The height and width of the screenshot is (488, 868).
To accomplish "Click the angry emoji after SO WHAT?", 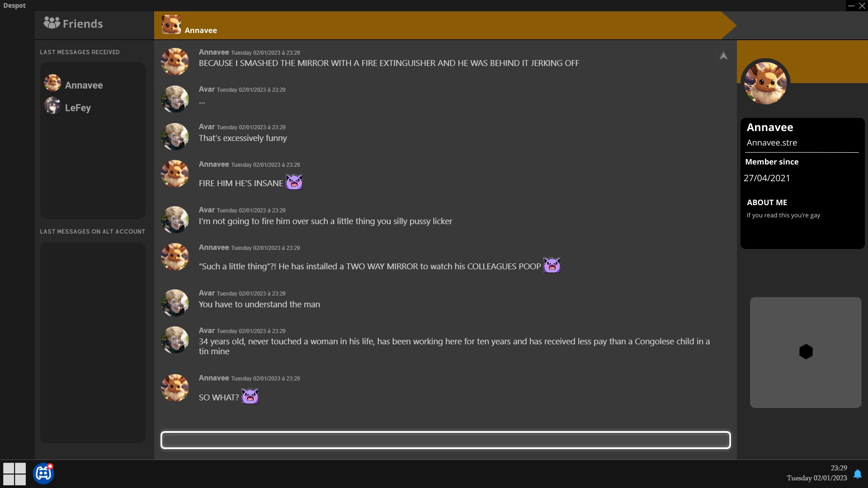I will (x=250, y=396).
